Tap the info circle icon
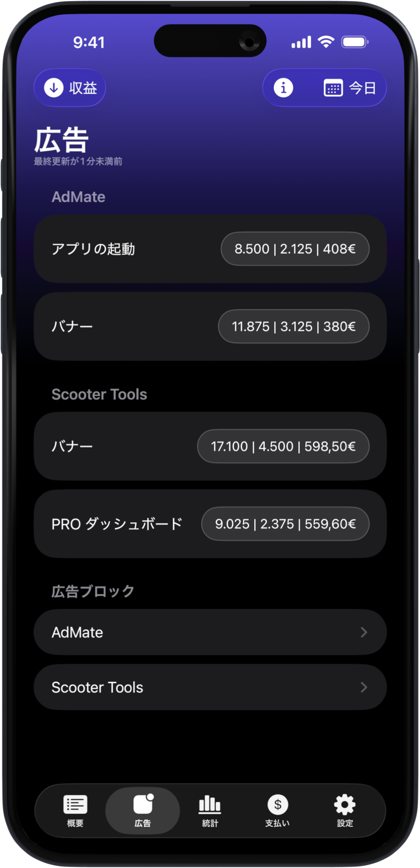This screenshot has width=420, height=868. point(283,88)
